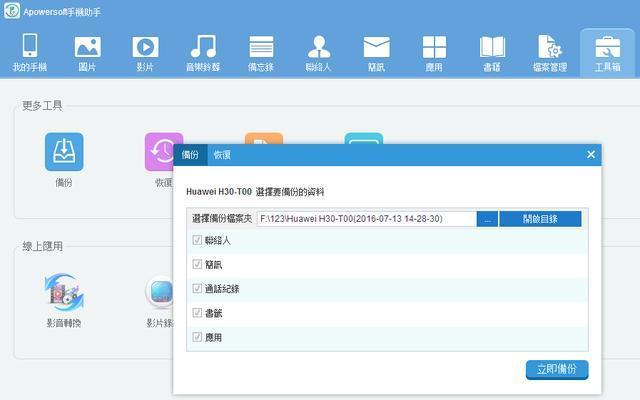Image resolution: width=640 pixels, height=400 pixels.
Task: Open 聯絡人 contacts section in toolbar
Action: (319, 52)
